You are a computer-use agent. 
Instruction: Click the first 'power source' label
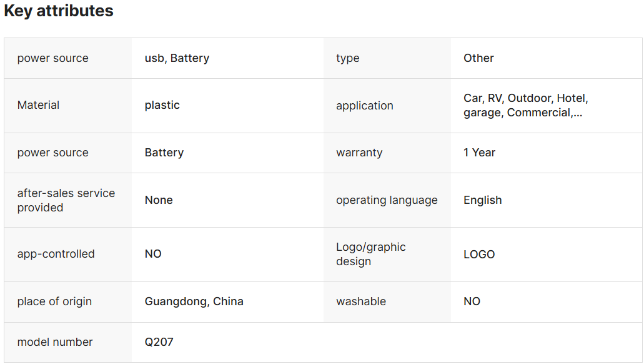point(52,58)
